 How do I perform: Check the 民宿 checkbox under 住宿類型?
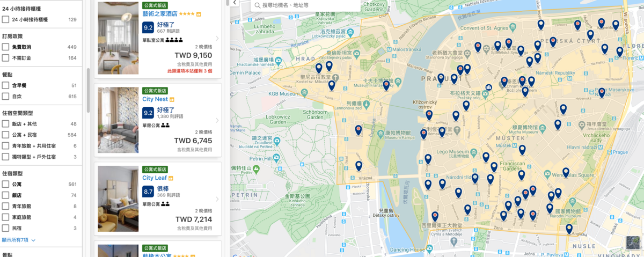click(5, 228)
